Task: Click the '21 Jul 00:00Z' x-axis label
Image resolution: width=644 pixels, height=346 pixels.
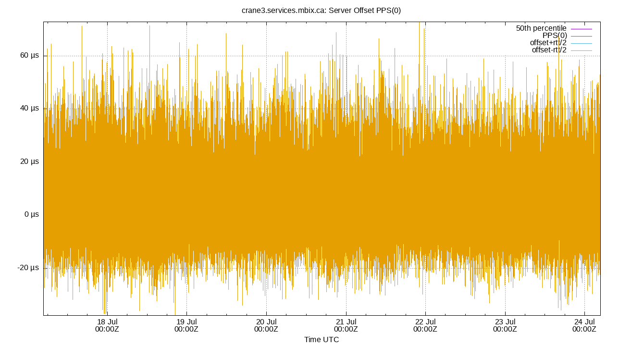Action: [x=346, y=325]
